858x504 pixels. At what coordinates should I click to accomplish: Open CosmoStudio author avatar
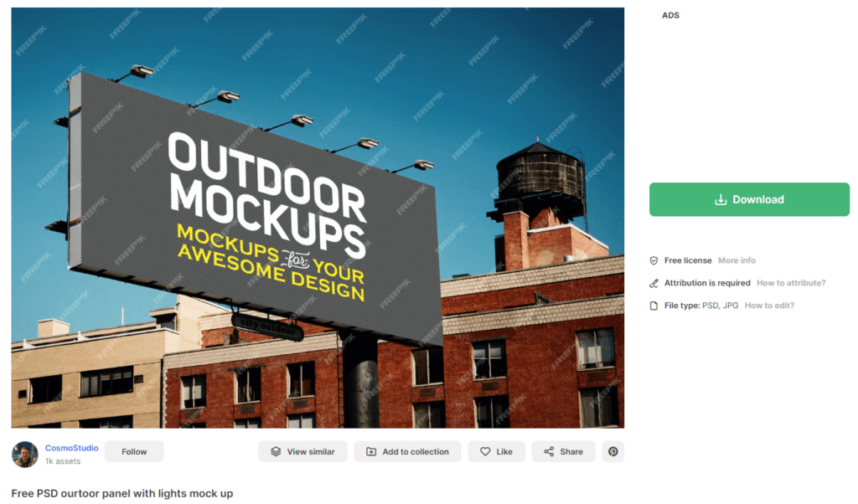point(25,455)
